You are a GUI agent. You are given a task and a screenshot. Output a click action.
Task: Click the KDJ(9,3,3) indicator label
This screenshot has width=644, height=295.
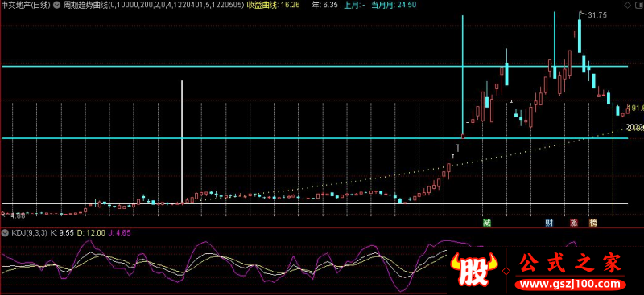pyautogui.click(x=29, y=232)
